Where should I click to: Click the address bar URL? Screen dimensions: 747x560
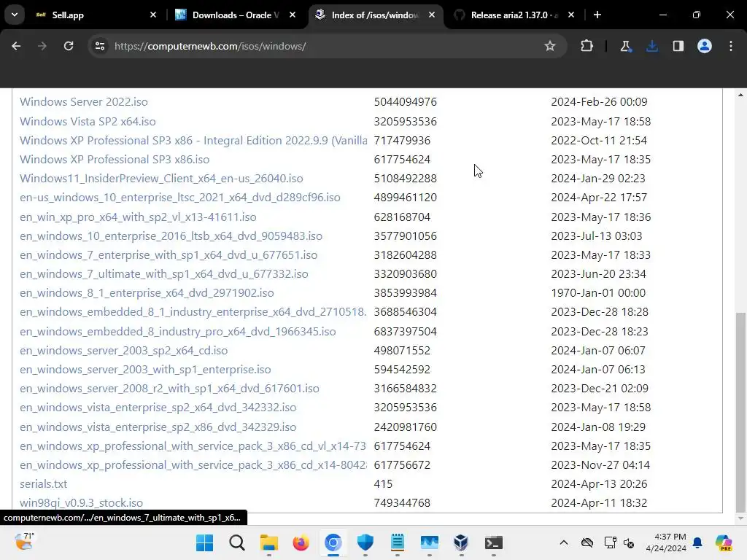210,46
